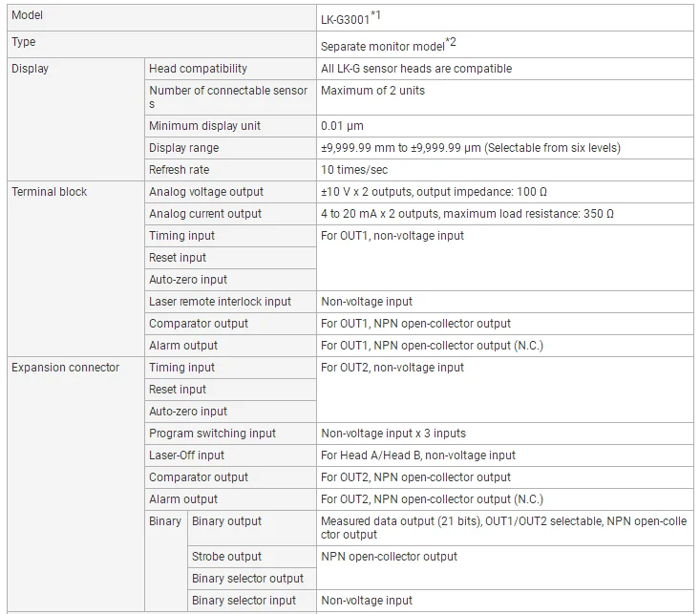Screen dimensions: 700x614
Task: Click the Binary selector input label
Action: click(x=244, y=601)
